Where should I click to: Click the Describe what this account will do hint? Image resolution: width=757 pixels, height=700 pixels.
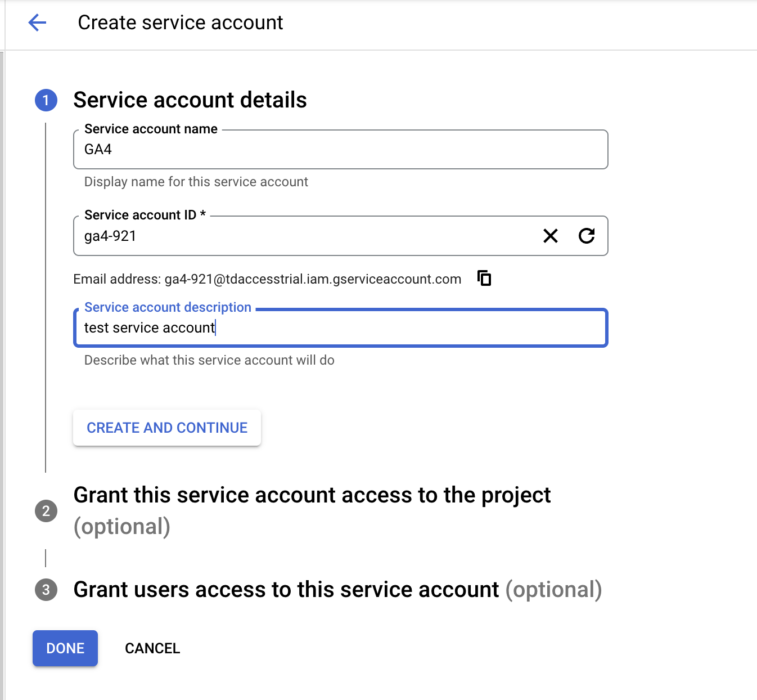[x=209, y=360]
